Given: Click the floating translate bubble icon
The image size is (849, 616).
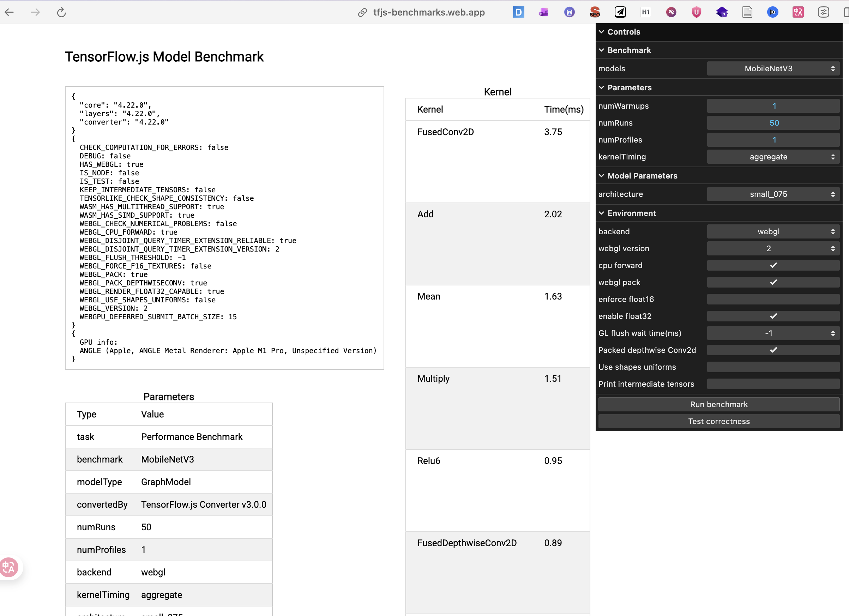Looking at the screenshot, I should point(9,567).
